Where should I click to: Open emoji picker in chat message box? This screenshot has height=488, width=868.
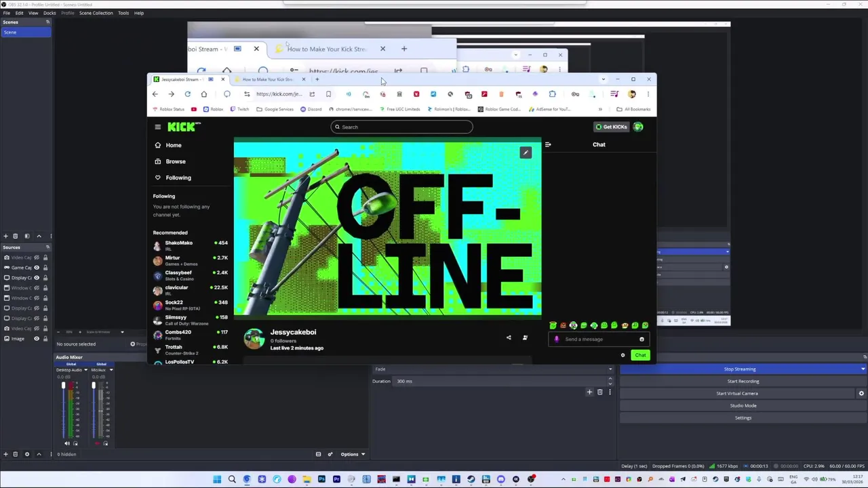click(x=642, y=339)
